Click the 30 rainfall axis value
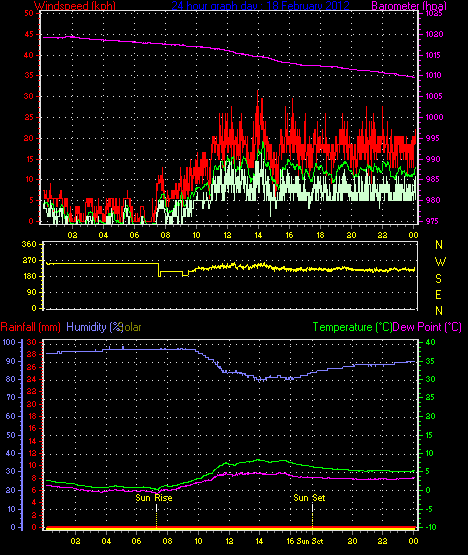 32,342
